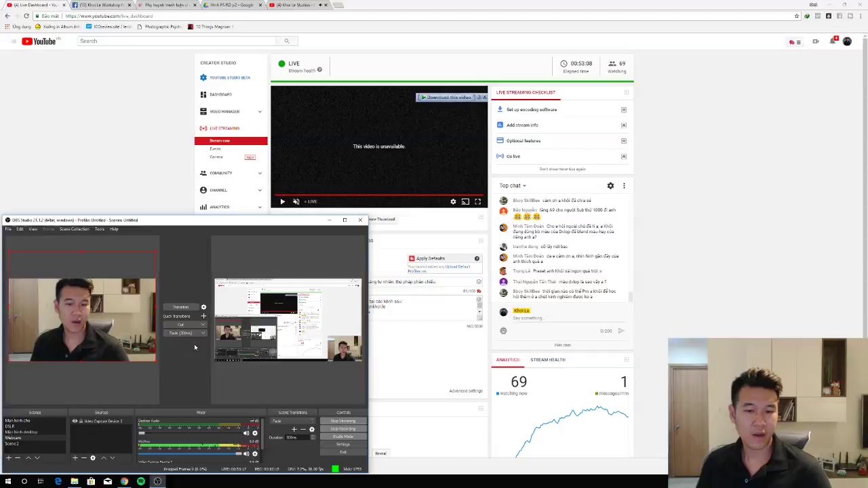Image resolution: width=868 pixels, height=488 pixels.
Task: Open the Top chat dropdown
Action: (513, 186)
